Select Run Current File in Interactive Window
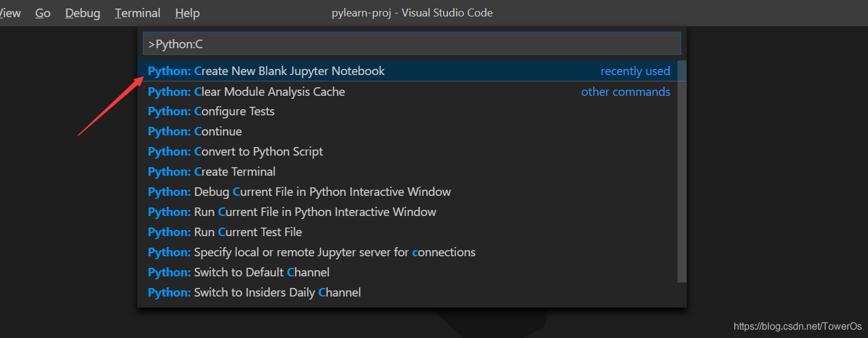868x338 pixels. pyautogui.click(x=292, y=212)
